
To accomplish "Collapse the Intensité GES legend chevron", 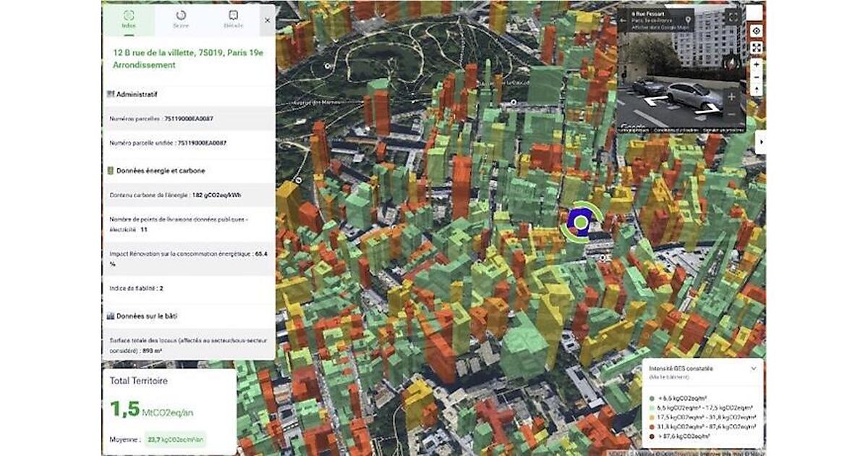I will (753, 368).
